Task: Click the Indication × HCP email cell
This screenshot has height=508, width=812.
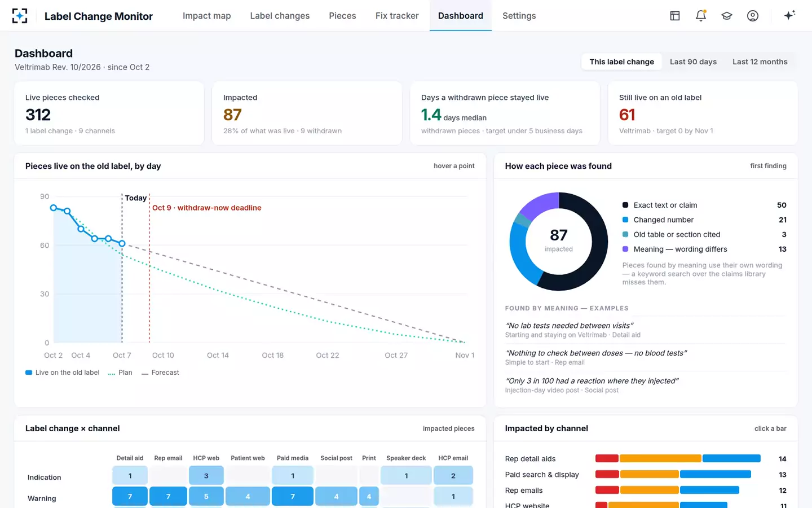Action: click(453, 476)
